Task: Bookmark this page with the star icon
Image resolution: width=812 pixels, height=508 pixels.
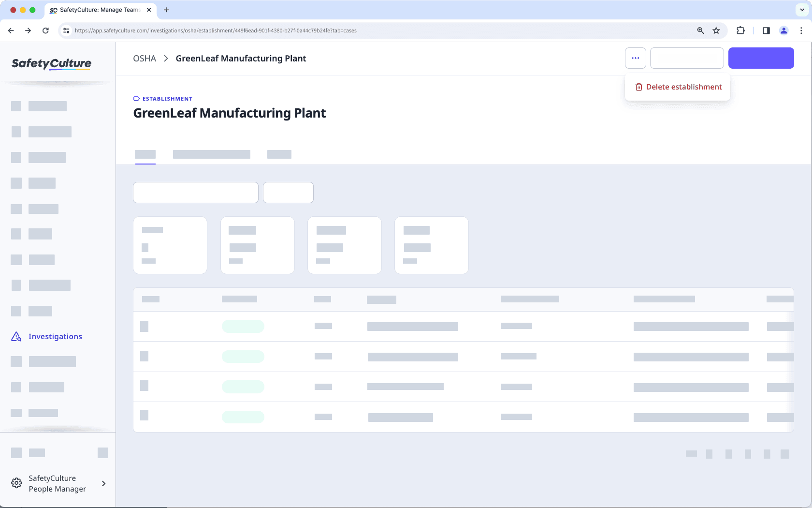Action: (x=716, y=30)
